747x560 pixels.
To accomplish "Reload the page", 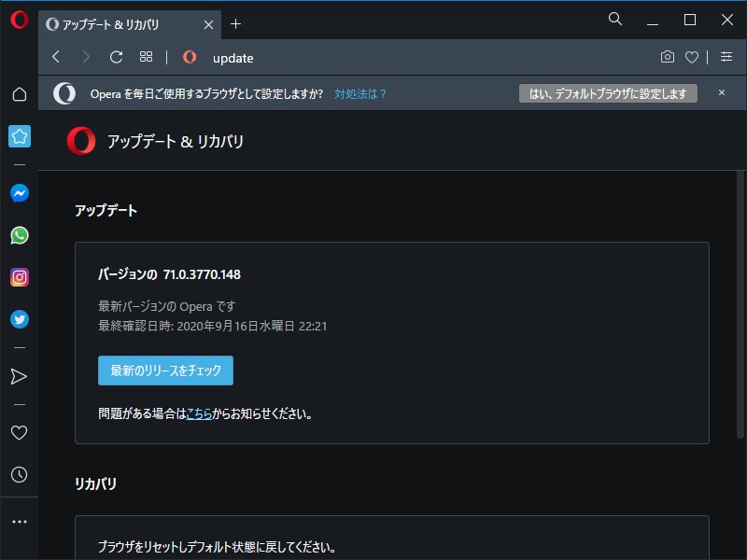I will (116, 57).
